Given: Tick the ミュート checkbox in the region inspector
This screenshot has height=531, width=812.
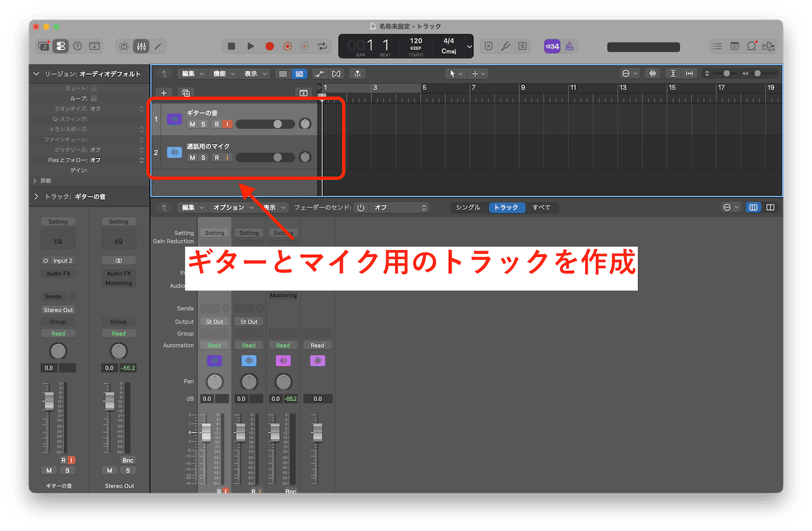Looking at the screenshot, I should [94, 88].
